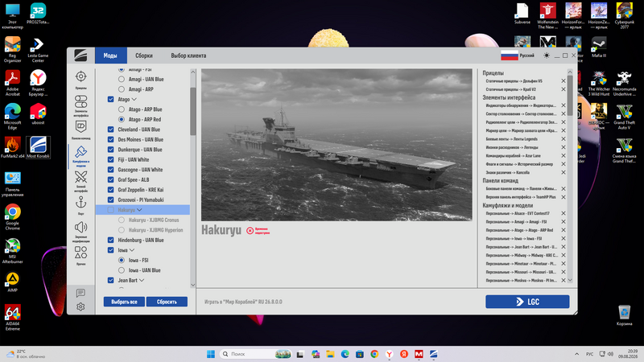Collapse the Iowa variants chevron

[x=132, y=250]
